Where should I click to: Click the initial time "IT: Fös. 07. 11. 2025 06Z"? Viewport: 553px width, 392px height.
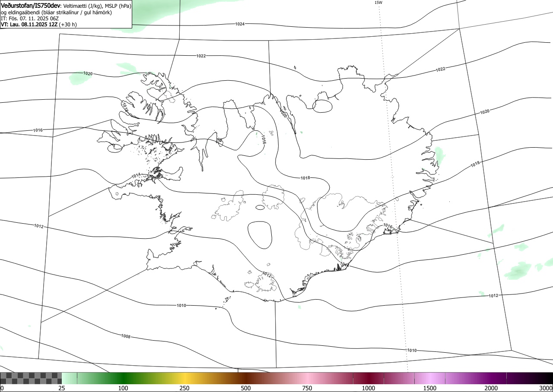click(x=30, y=19)
